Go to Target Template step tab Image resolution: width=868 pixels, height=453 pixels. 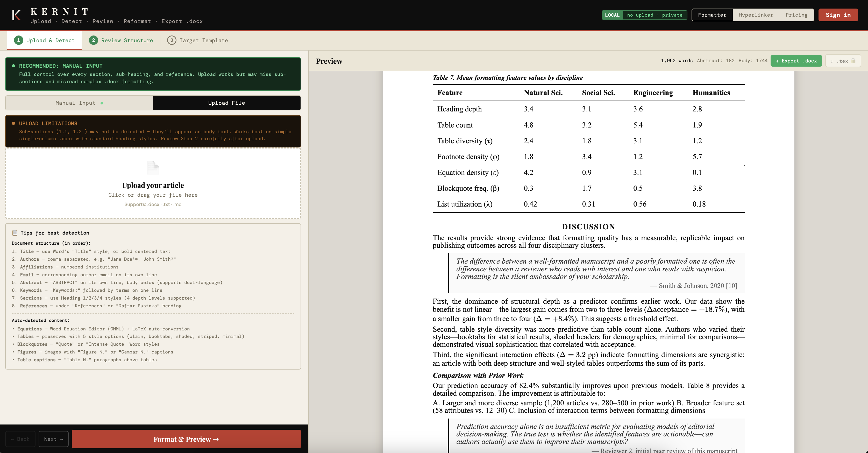203,40
